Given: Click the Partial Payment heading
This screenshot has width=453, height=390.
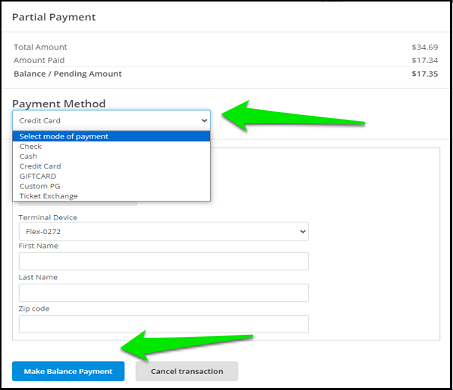Looking at the screenshot, I should coord(54,17).
